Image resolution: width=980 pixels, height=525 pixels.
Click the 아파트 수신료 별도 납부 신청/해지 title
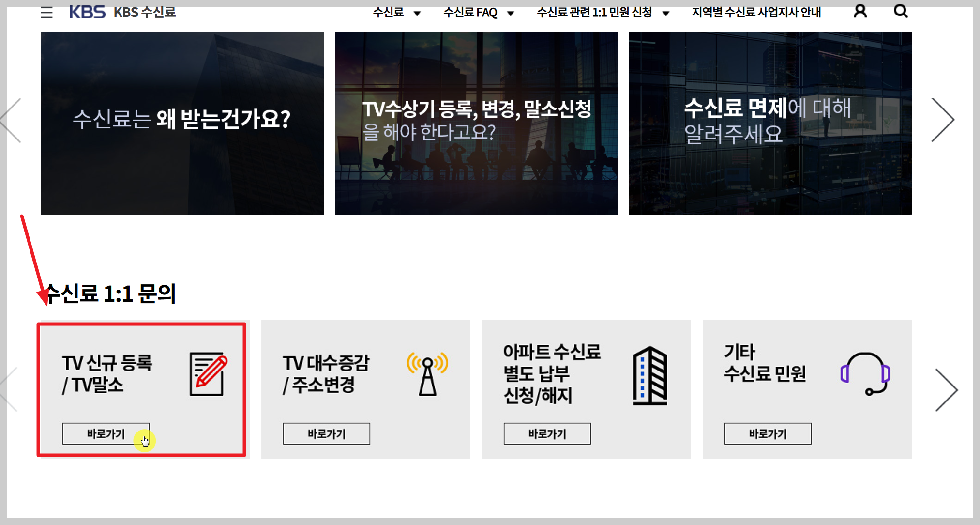(552, 374)
